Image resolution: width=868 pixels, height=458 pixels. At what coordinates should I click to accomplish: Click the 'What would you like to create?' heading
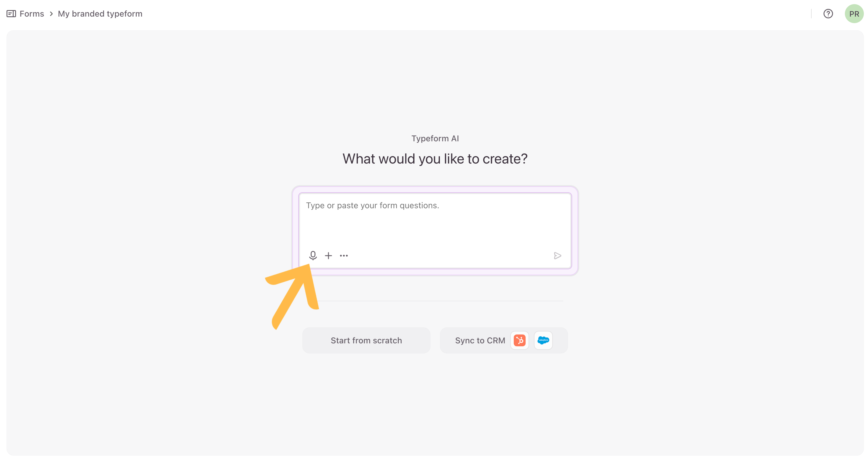(x=435, y=159)
